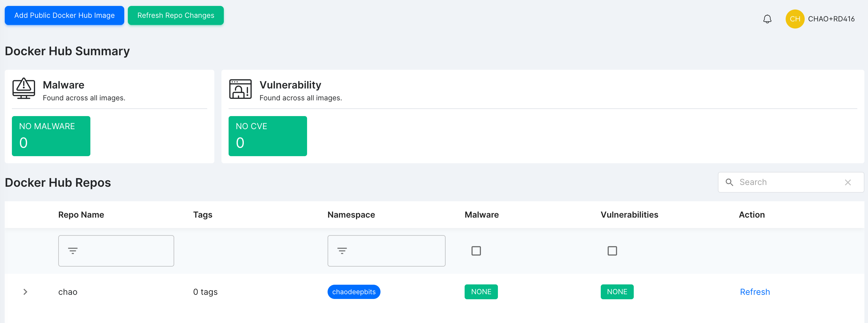Viewport: 868px width, 323px height.
Task: Focus the Search input field
Action: (x=788, y=182)
